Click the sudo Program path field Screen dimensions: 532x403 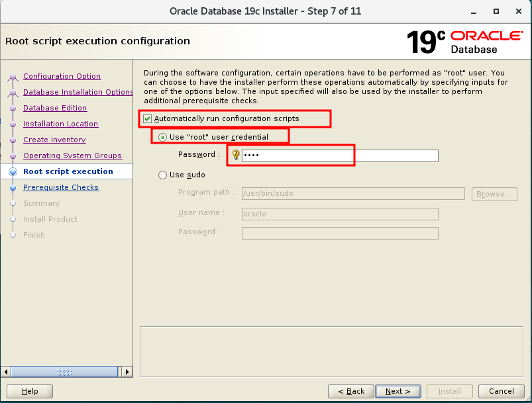pos(353,193)
